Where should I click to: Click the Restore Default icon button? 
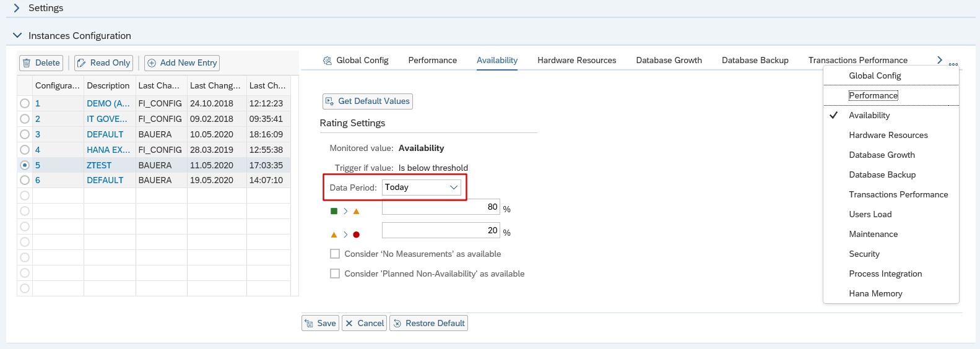(397, 324)
